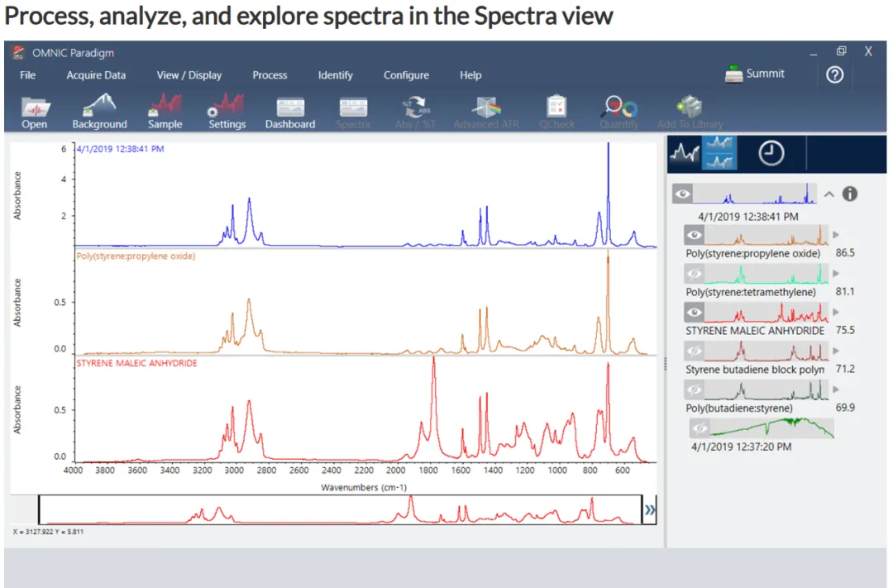The width and height of the screenshot is (893, 588).
Task: Collapse the 4/1/2019 12:38:41 PM results group
Action: click(829, 194)
